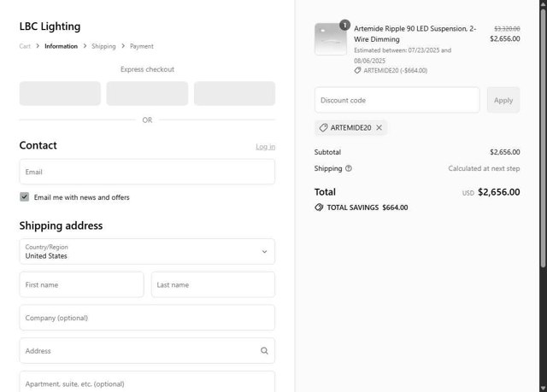Click the small tag icon under product estimate
The height and width of the screenshot is (392, 547).
[357, 70]
